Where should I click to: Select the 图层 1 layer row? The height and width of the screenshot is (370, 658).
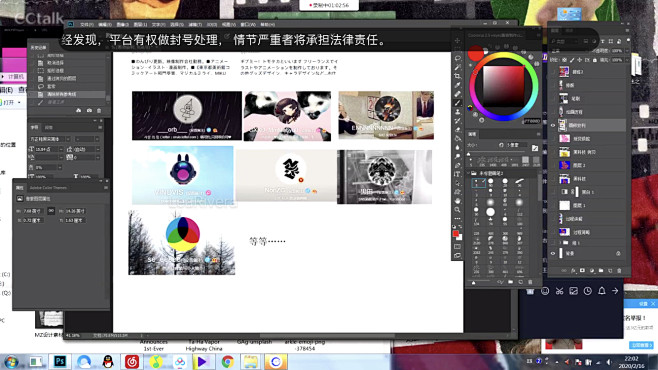(x=588, y=206)
